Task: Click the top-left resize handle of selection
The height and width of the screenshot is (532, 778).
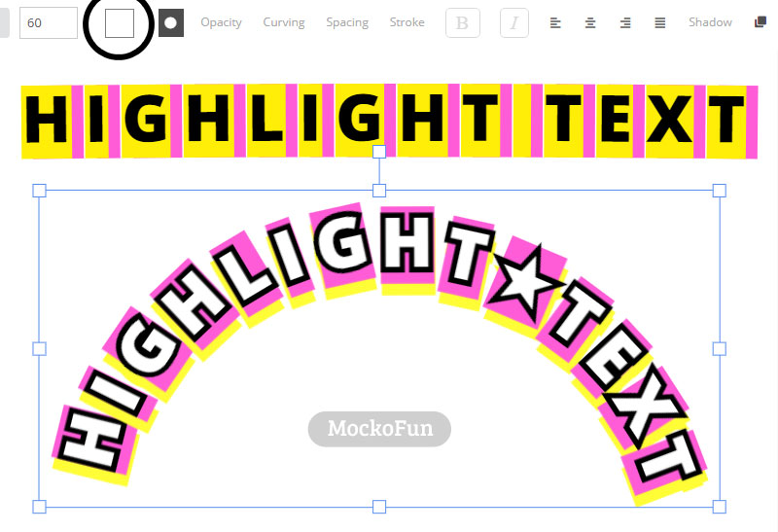Action: point(39,191)
